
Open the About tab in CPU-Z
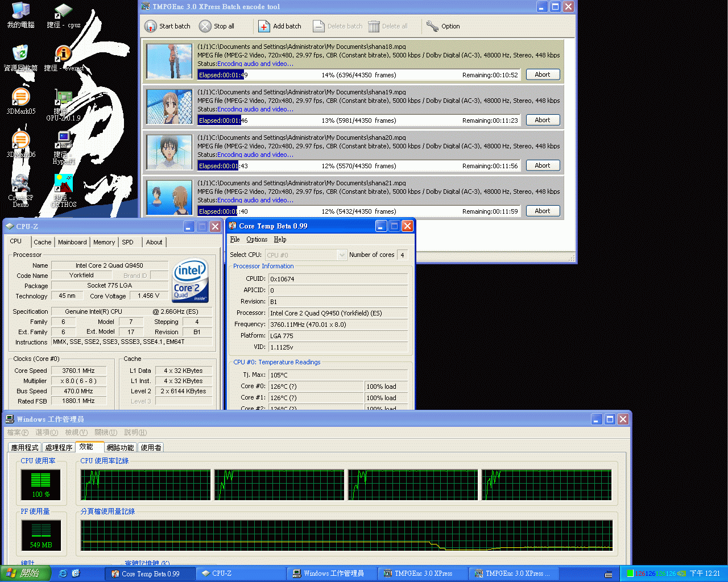(x=154, y=242)
